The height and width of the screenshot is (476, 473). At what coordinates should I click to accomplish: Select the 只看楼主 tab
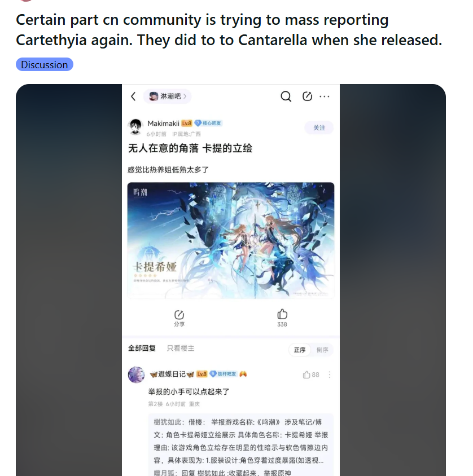pos(181,348)
